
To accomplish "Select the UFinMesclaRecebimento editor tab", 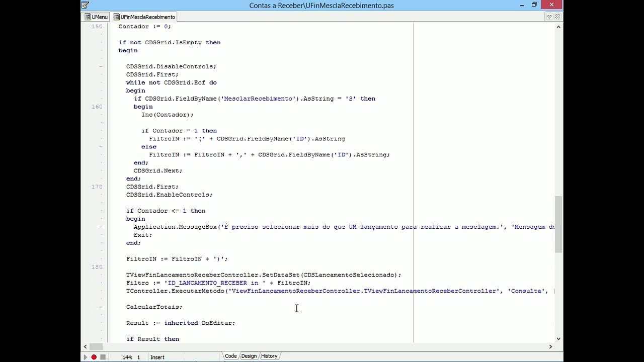I will click(x=144, y=17).
